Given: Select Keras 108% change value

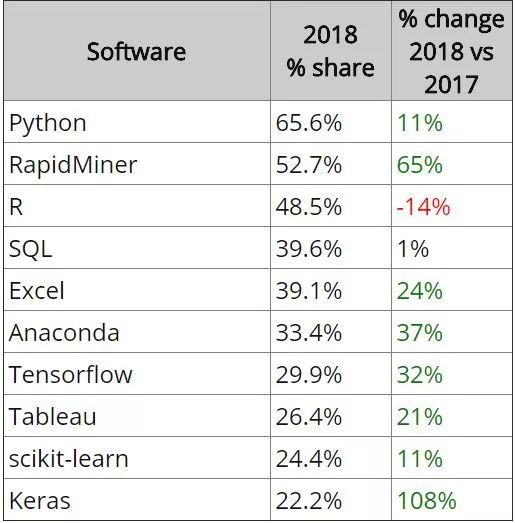Looking at the screenshot, I should (427, 501).
